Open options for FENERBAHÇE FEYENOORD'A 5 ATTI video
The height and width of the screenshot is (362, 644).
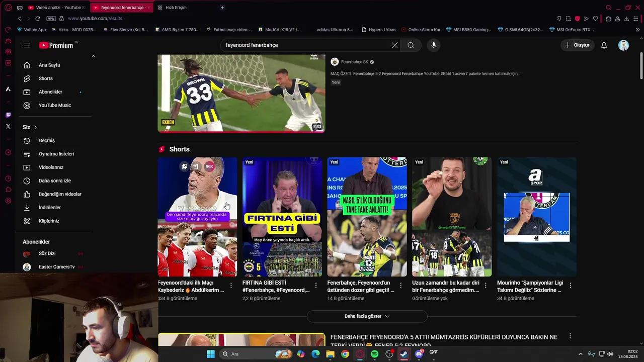point(570,336)
